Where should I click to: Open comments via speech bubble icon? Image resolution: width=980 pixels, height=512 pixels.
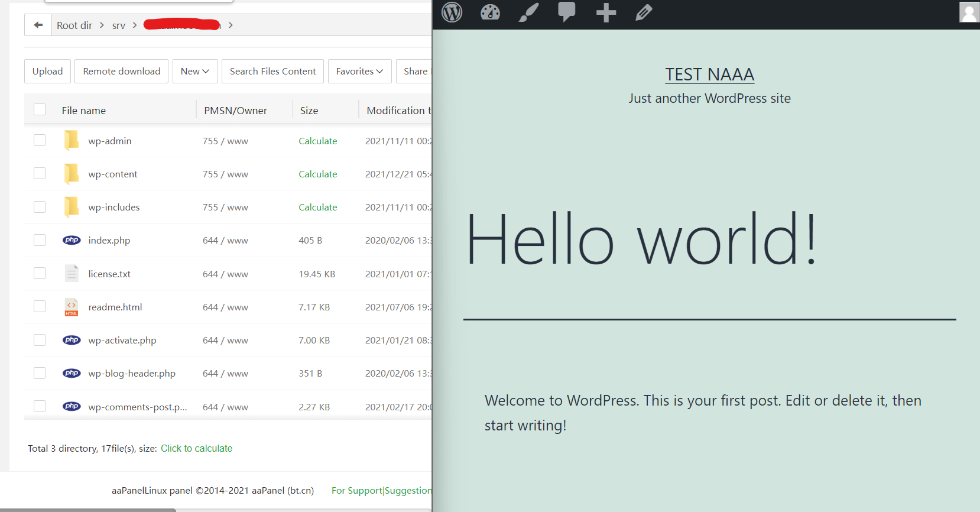coord(566,12)
